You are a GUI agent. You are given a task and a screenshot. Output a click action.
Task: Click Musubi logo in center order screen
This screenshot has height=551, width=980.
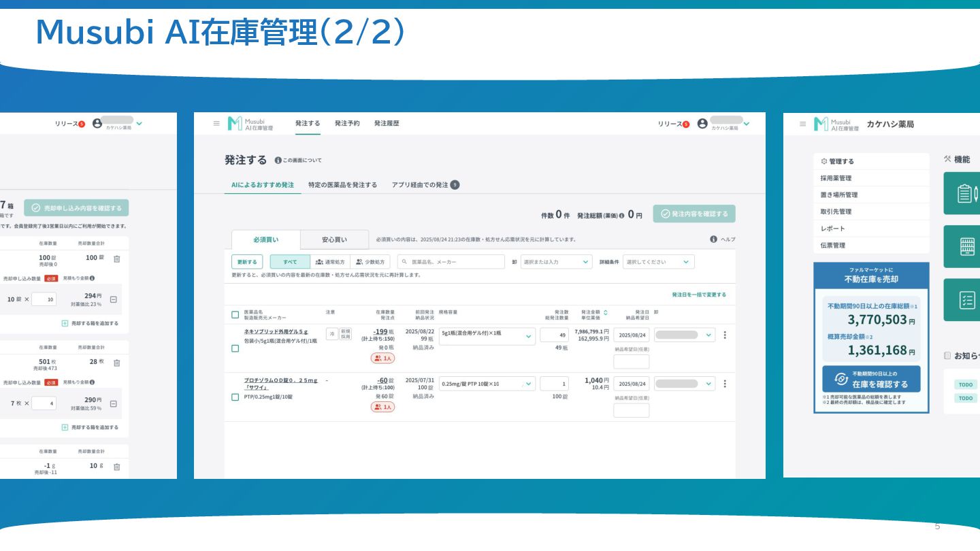coord(250,124)
